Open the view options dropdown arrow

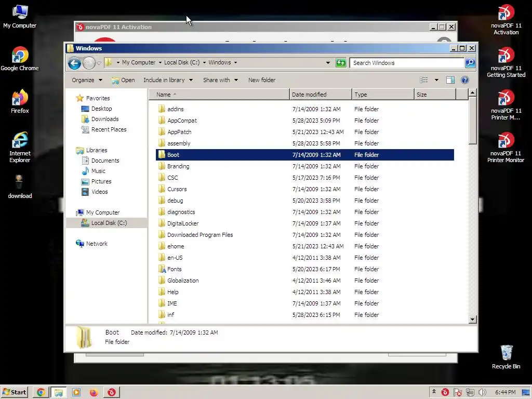[x=436, y=80]
